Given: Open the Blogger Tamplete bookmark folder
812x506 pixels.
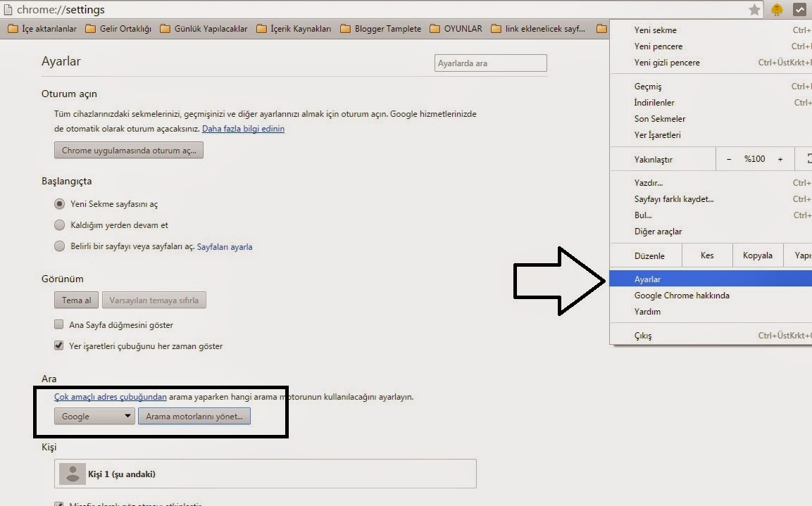Looking at the screenshot, I should 380,28.
